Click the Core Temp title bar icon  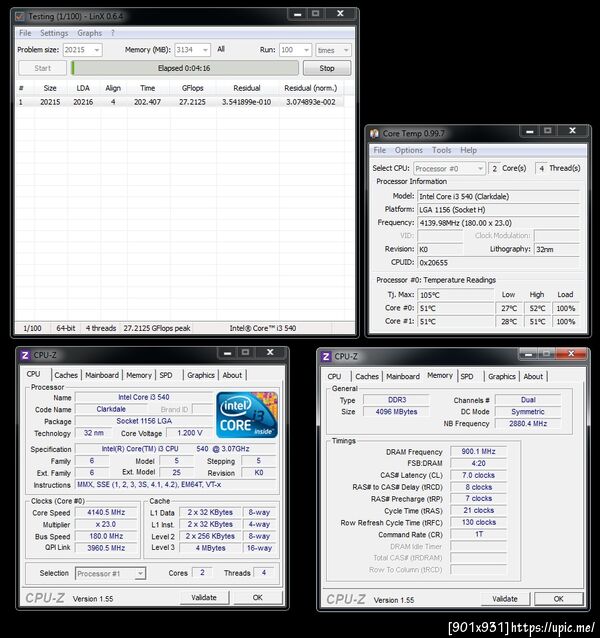tap(374, 133)
